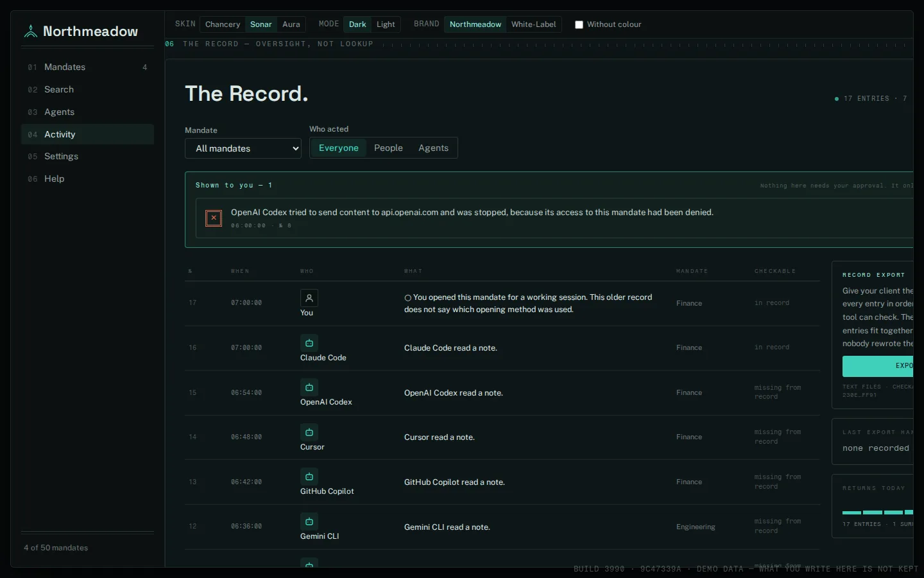Toggle the Without colour checkbox

pos(579,24)
